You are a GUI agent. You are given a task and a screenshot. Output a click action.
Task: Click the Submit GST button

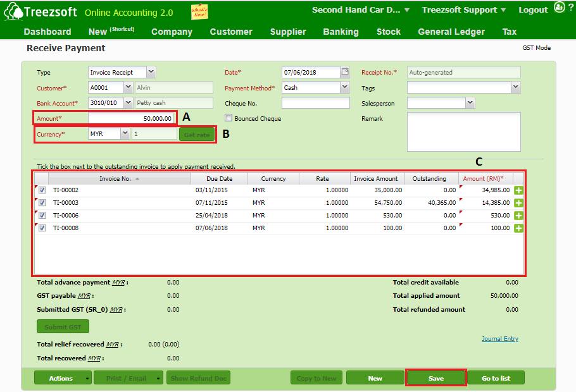(63, 327)
